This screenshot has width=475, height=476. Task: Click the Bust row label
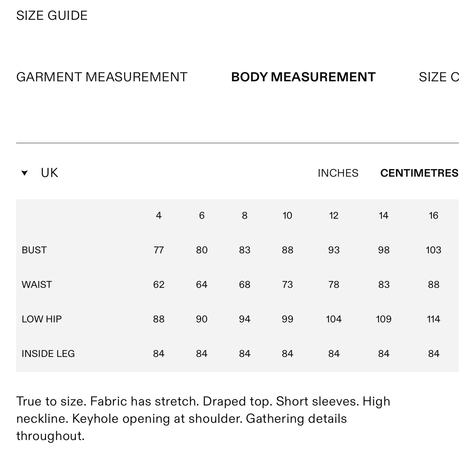(x=34, y=250)
